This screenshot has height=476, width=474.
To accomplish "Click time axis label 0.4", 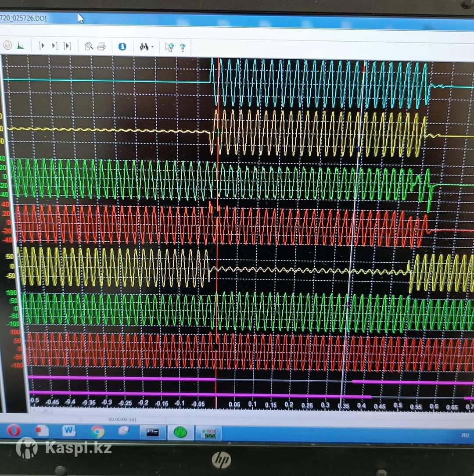I will [361, 405].
